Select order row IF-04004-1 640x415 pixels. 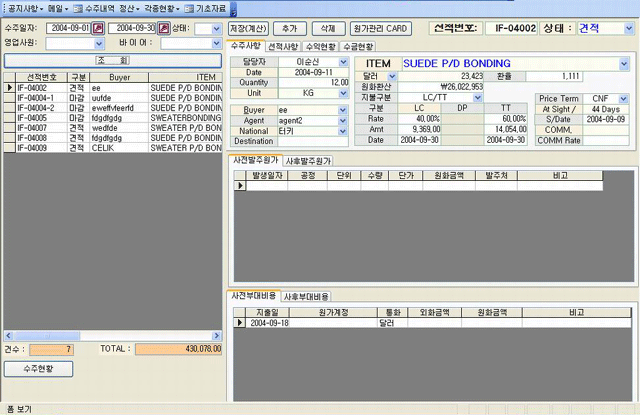pyautogui.click(x=113, y=98)
